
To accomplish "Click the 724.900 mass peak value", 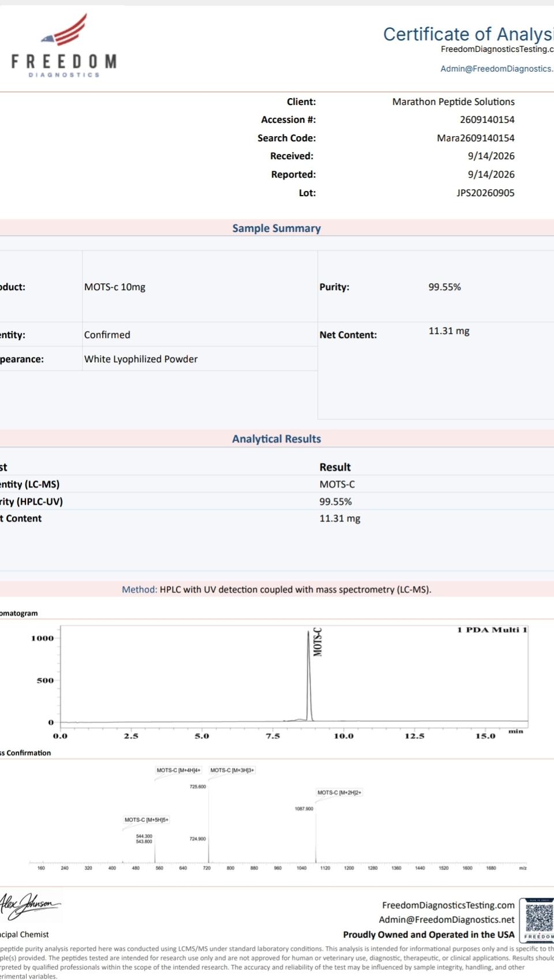I will tap(197, 839).
